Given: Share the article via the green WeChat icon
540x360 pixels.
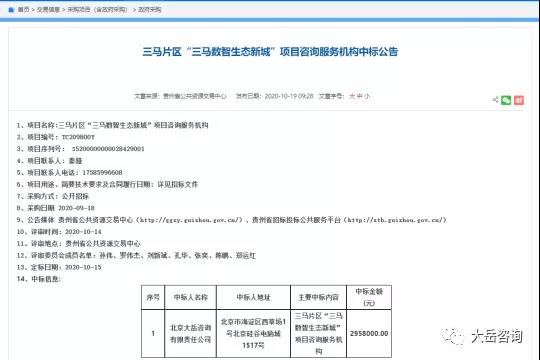Looking at the screenshot, I should pyautogui.click(x=506, y=100).
